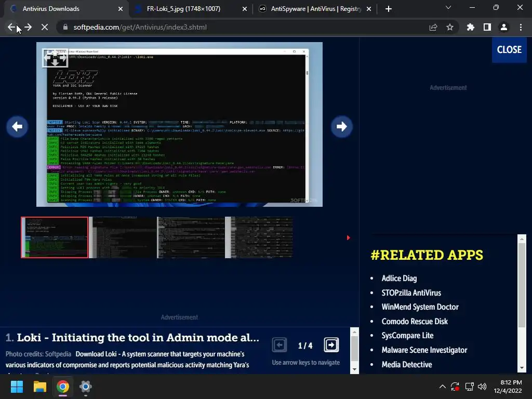
Task: Open the Malware Scene Investigator link
Action: pos(424,350)
